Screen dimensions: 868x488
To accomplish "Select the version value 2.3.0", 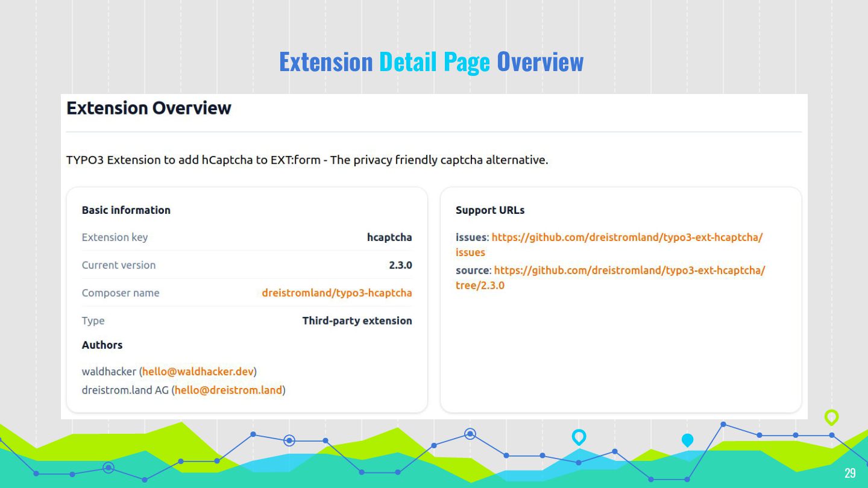I will [x=401, y=265].
